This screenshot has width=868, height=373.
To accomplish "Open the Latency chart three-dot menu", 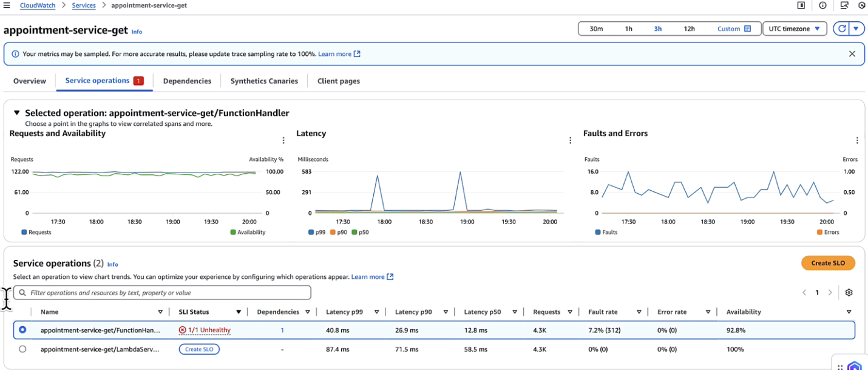I will coord(570,140).
